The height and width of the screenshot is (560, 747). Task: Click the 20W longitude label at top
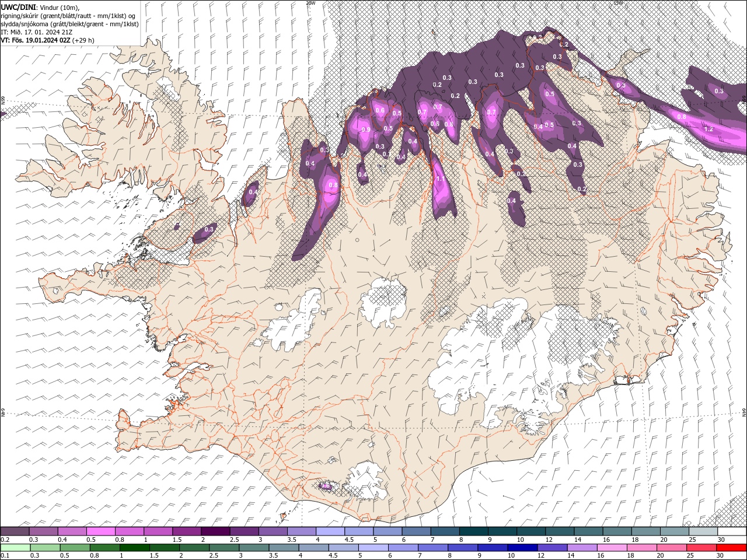310,3
